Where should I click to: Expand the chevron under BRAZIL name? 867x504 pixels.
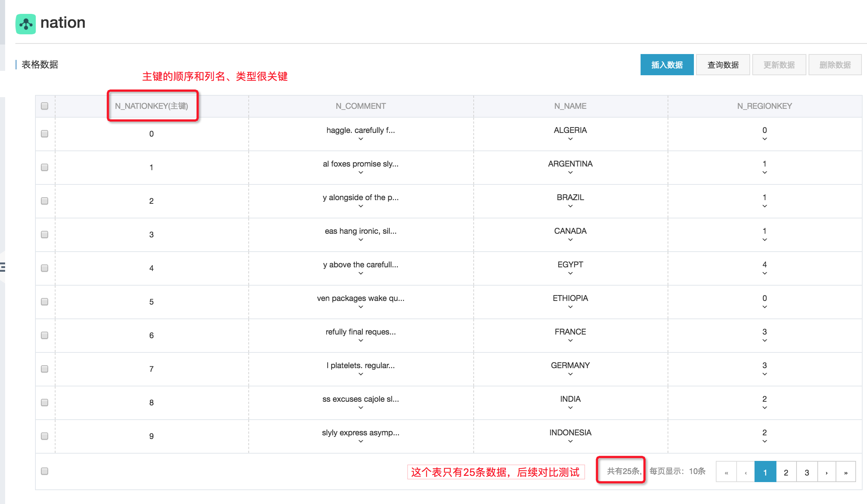coord(570,206)
